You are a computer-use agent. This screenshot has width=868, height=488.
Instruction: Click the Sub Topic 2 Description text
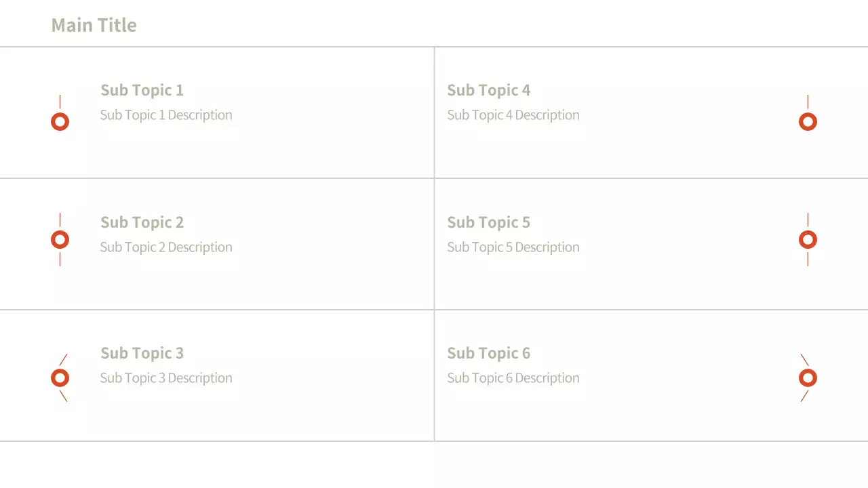click(x=166, y=247)
